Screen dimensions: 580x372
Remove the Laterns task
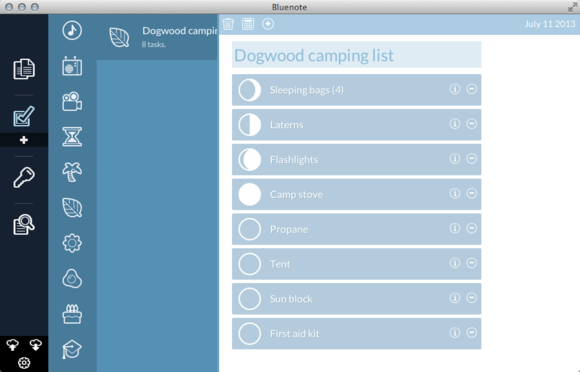click(x=472, y=124)
